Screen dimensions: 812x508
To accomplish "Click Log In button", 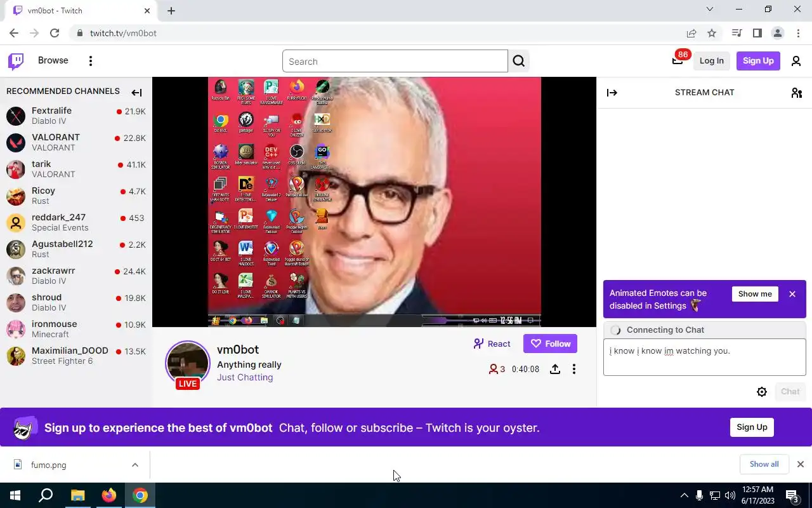I will [712, 61].
